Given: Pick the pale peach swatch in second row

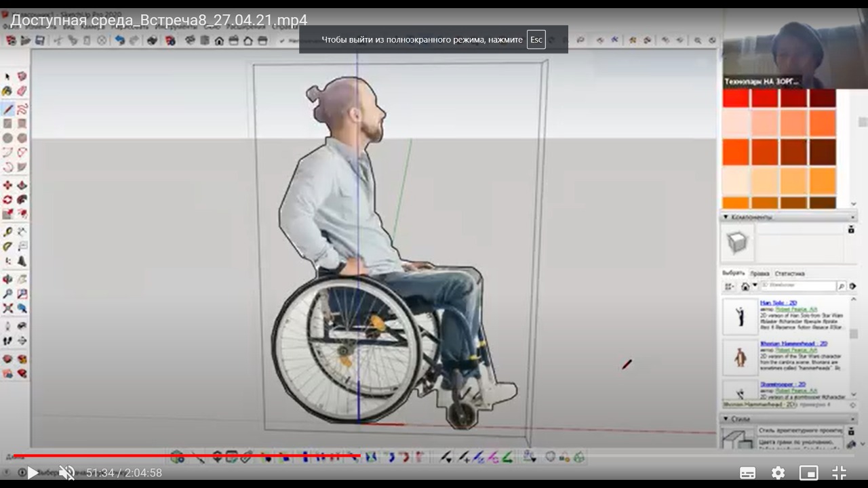Looking at the screenshot, I should (x=736, y=123).
